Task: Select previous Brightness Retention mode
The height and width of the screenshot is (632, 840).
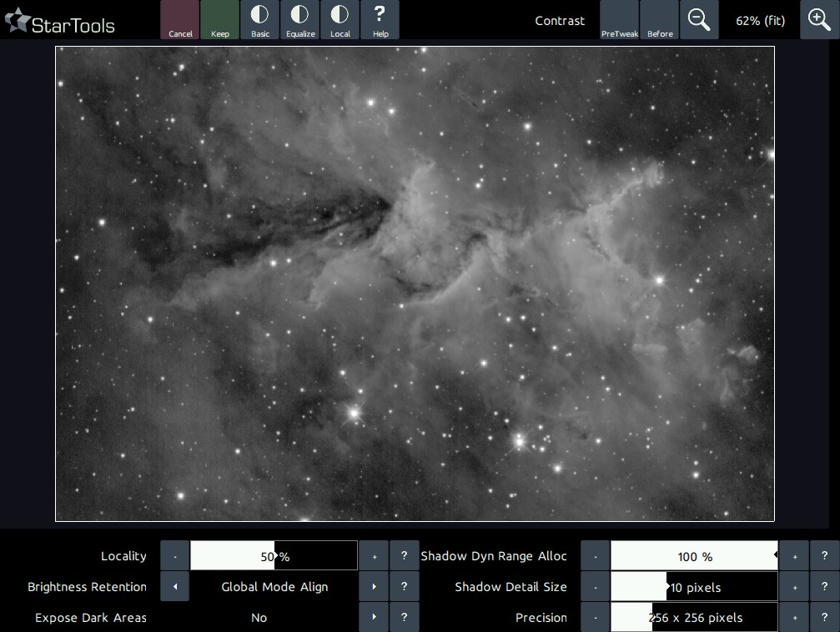Action: [175, 587]
